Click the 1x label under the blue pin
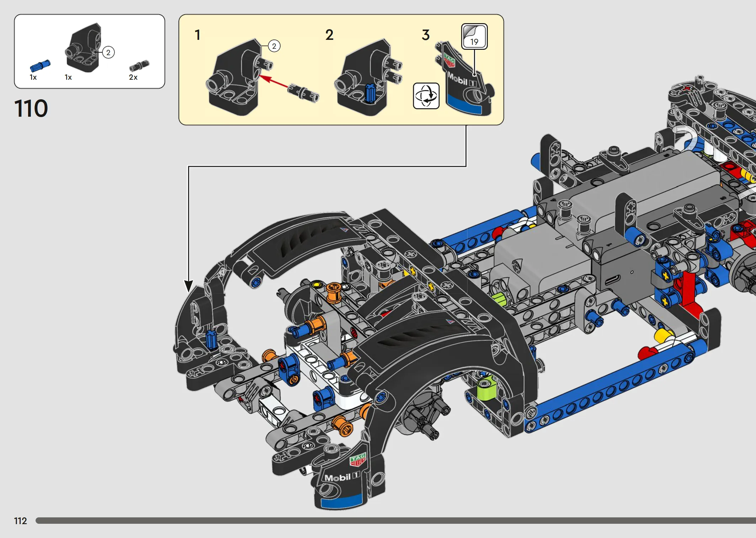756x538 pixels. [x=33, y=77]
